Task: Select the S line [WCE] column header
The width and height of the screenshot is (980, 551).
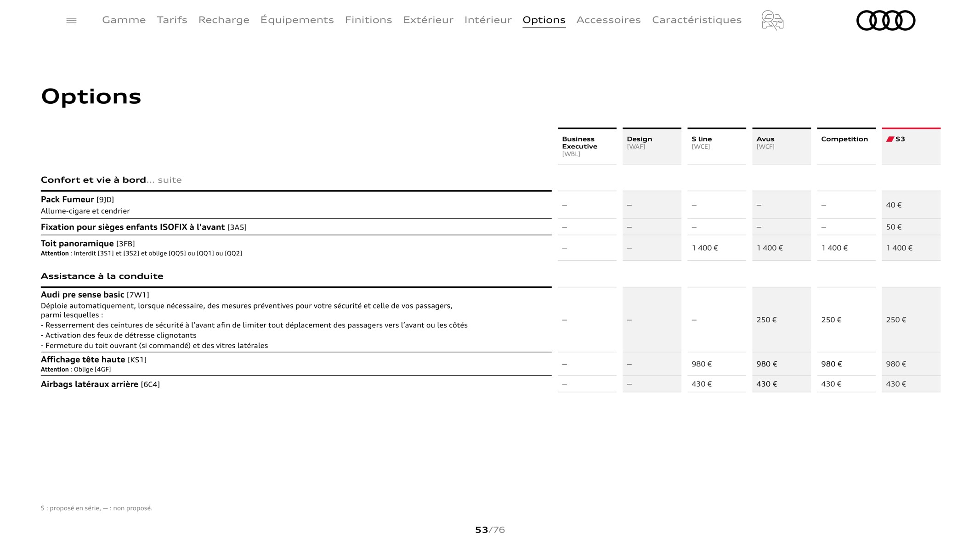Action: pos(717,146)
